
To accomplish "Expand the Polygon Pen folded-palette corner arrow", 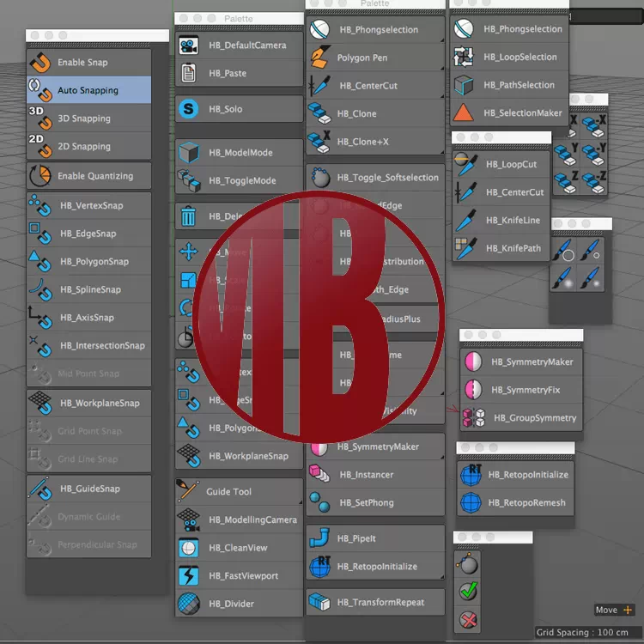I will (x=442, y=68).
